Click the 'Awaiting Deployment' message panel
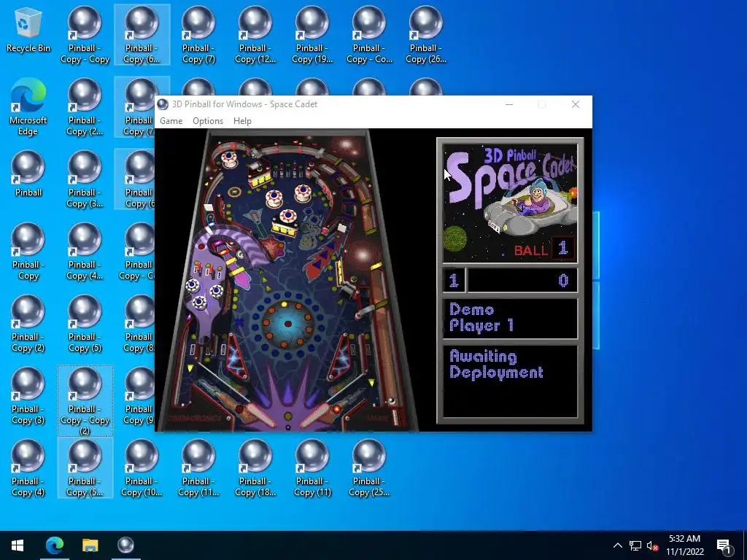 [x=510, y=381]
